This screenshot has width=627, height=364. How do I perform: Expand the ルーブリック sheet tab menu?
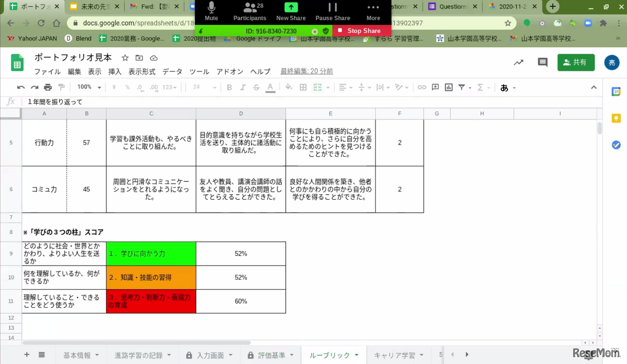point(357,355)
